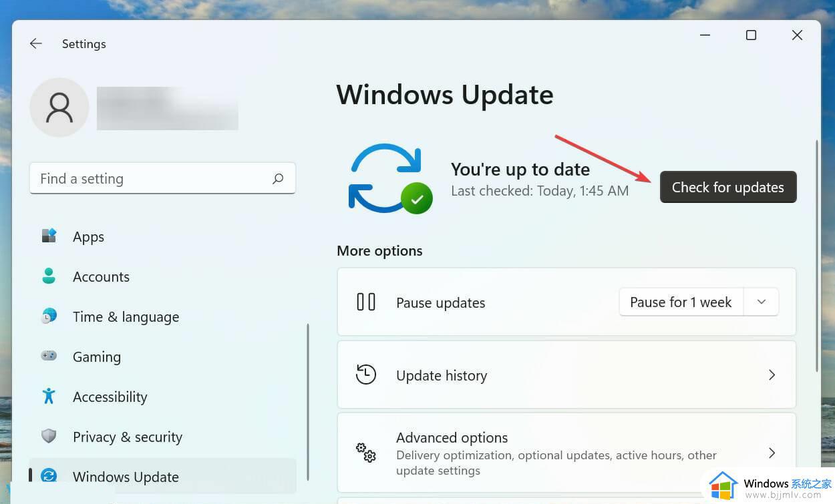Click the Apps sidebar icon
This screenshot has width=835, height=504.
(49, 236)
